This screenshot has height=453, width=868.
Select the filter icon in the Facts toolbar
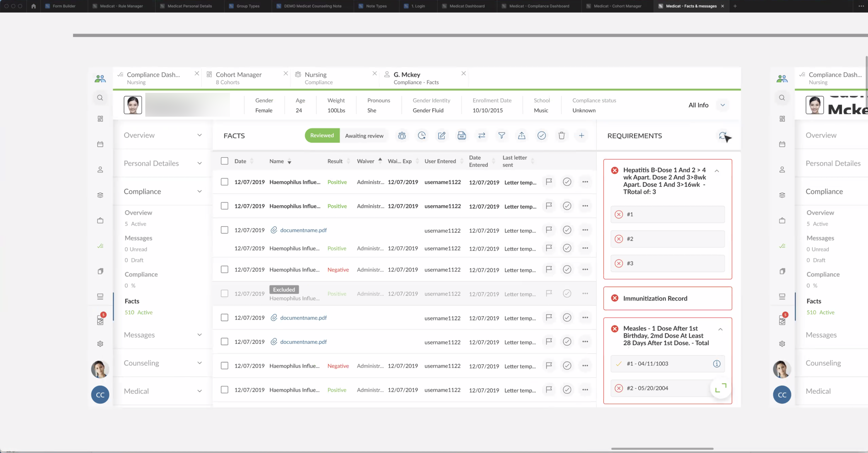click(502, 136)
